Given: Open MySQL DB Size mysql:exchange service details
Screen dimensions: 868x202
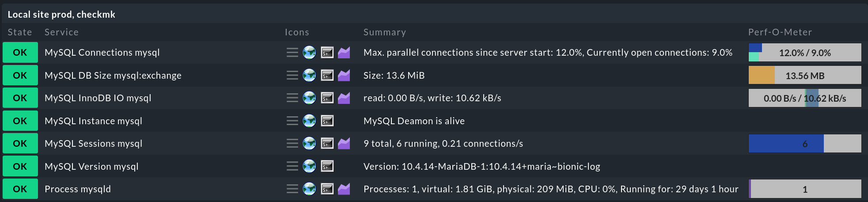Looking at the screenshot, I should tap(113, 76).
